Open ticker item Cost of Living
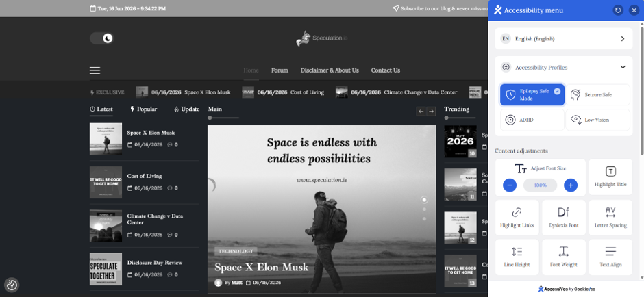The image size is (644, 297). (x=307, y=92)
